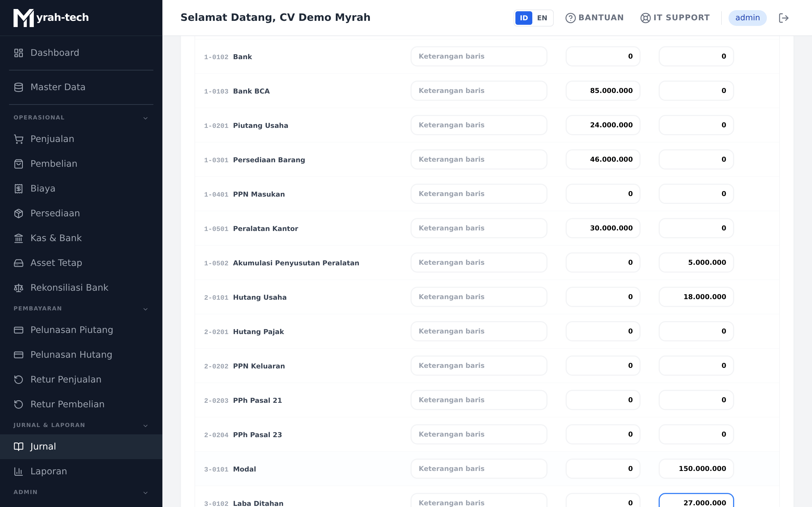Collapse the PEMBAYARAN section chevron

click(x=145, y=309)
